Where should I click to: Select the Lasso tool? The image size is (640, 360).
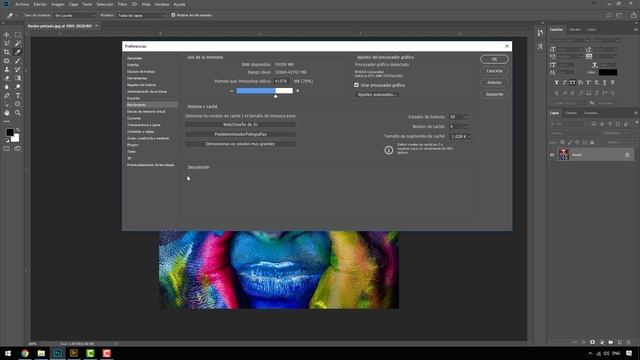tap(7, 43)
